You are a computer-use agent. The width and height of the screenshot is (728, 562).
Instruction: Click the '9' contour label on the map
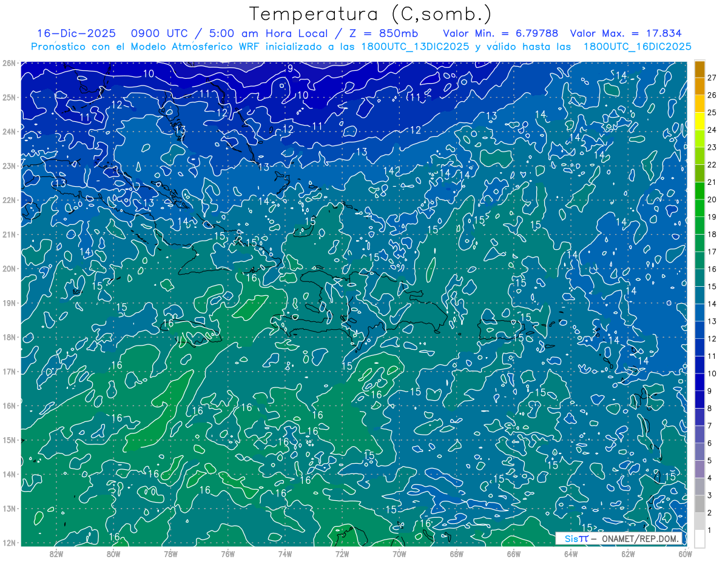[290, 69]
